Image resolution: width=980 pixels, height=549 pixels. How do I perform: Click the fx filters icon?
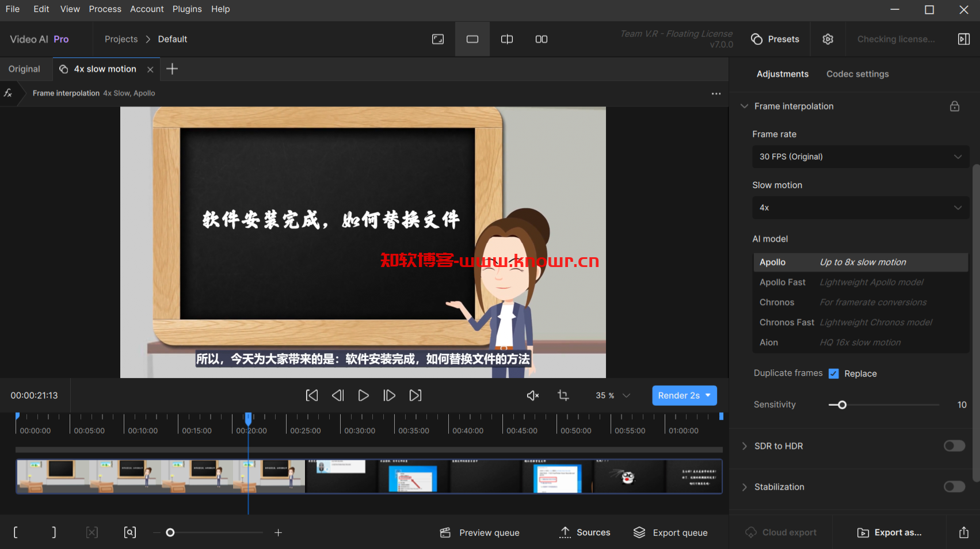click(x=8, y=93)
